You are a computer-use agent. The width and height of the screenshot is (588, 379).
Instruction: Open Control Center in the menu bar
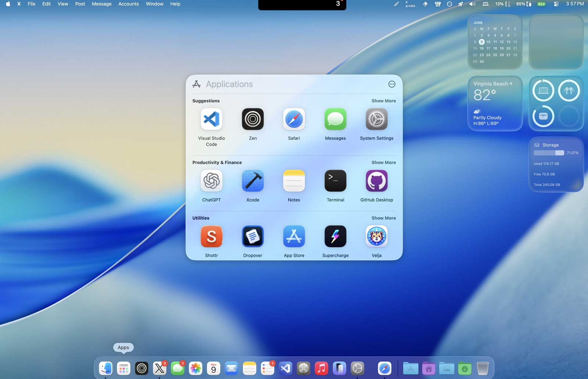tap(556, 4)
